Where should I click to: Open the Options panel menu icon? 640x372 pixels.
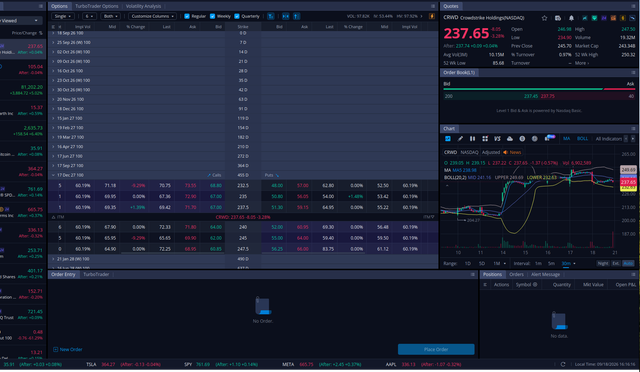[x=433, y=6]
